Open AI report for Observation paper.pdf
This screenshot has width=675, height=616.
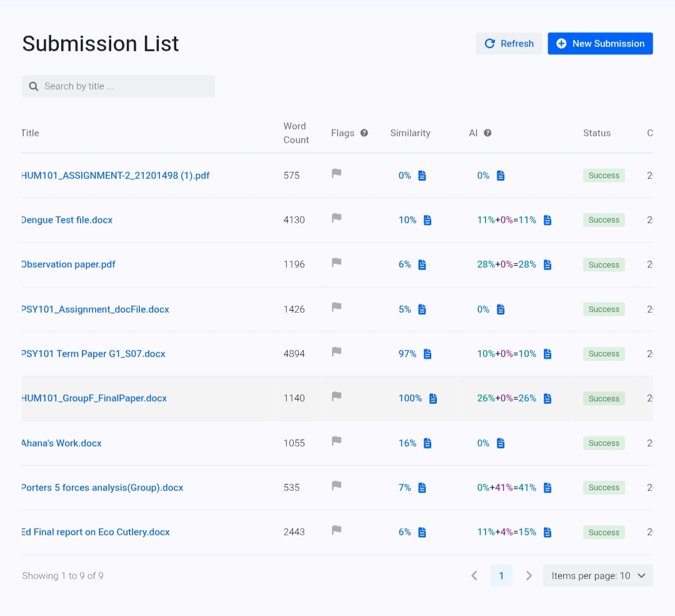(547, 265)
